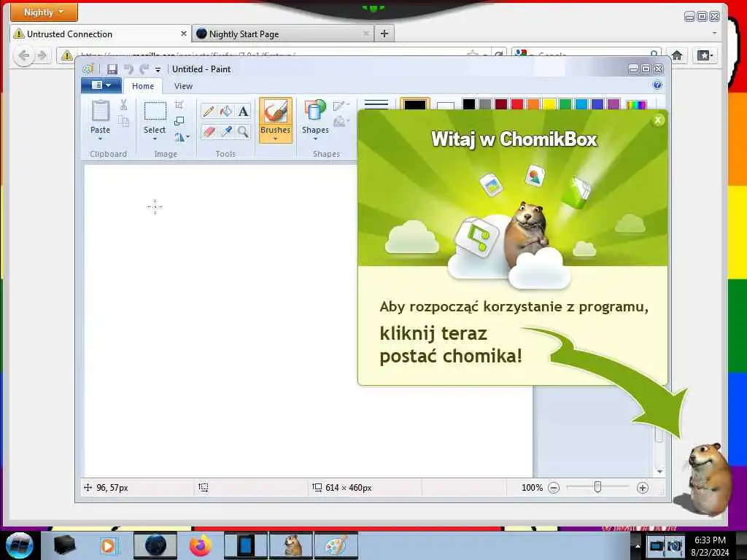Click the Shapes gallery icon
747x560 pixels.
pyautogui.click(x=315, y=111)
